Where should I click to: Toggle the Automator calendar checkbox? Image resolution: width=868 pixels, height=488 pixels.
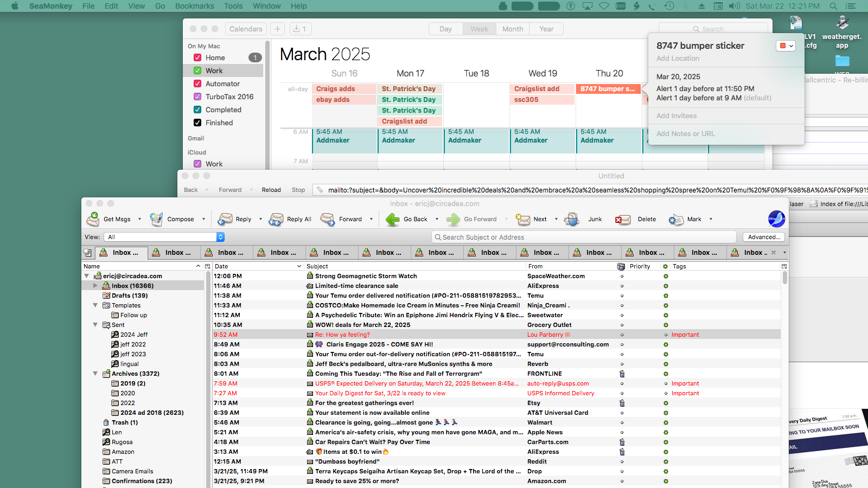tap(197, 84)
